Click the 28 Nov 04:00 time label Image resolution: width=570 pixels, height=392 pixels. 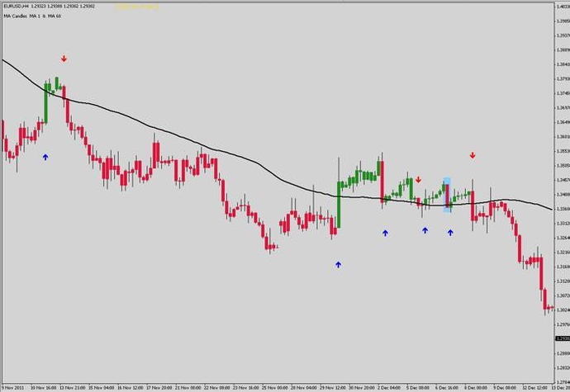click(304, 387)
